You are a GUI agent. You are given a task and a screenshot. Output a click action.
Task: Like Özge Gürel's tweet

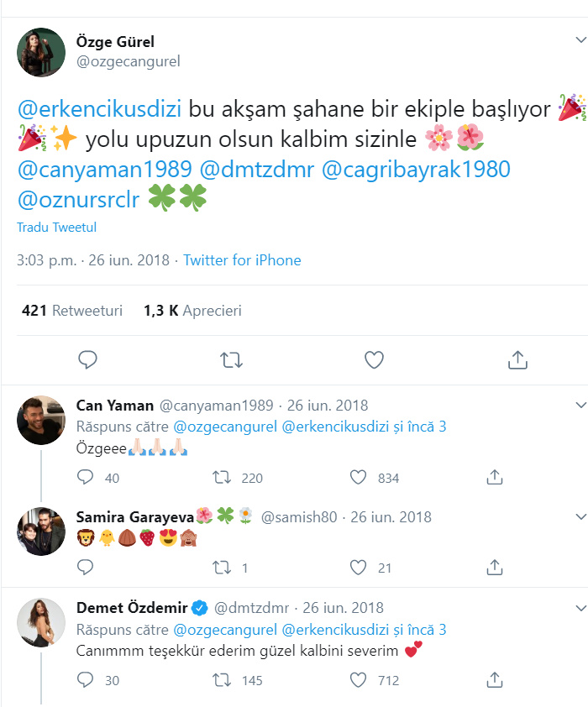(x=374, y=359)
